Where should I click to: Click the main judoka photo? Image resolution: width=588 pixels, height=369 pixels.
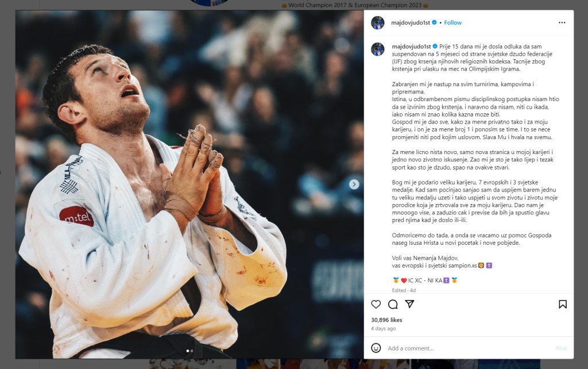(x=189, y=184)
